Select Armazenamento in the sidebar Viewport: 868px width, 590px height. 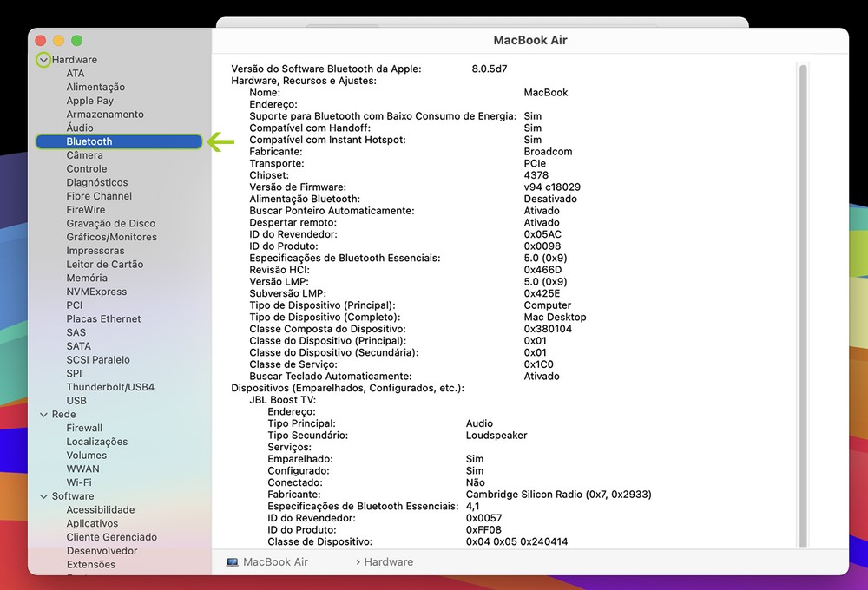tap(105, 115)
